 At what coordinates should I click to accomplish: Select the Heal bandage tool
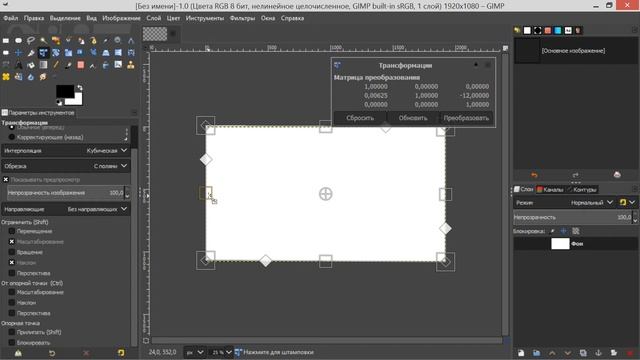[6, 77]
